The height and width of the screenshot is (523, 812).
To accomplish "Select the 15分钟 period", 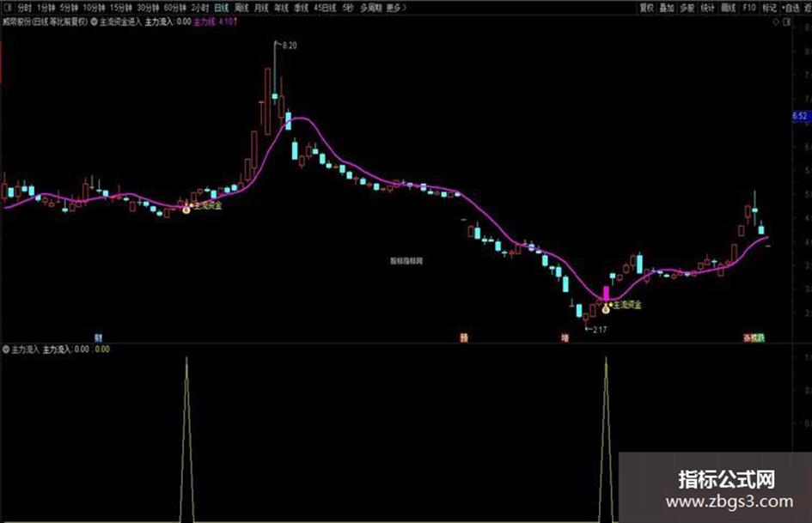I will click(120, 8).
